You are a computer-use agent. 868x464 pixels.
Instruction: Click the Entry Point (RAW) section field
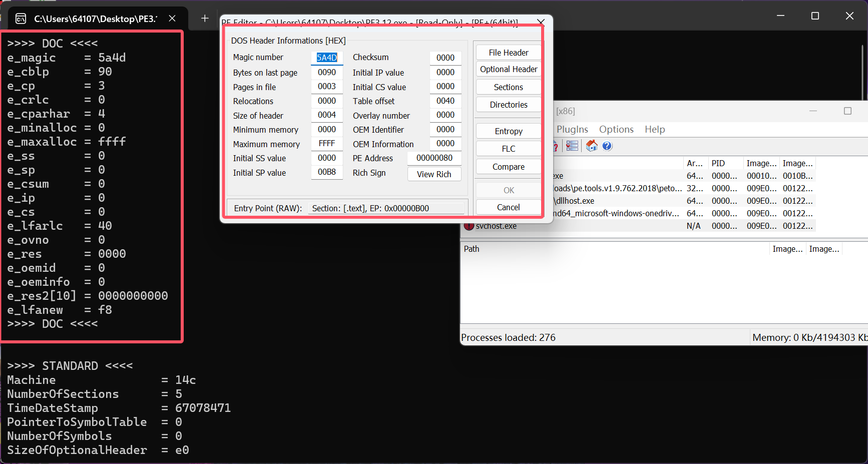coord(386,208)
